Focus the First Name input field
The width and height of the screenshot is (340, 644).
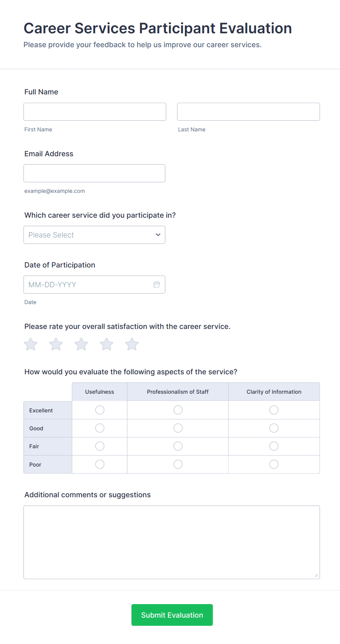[94, 112]
